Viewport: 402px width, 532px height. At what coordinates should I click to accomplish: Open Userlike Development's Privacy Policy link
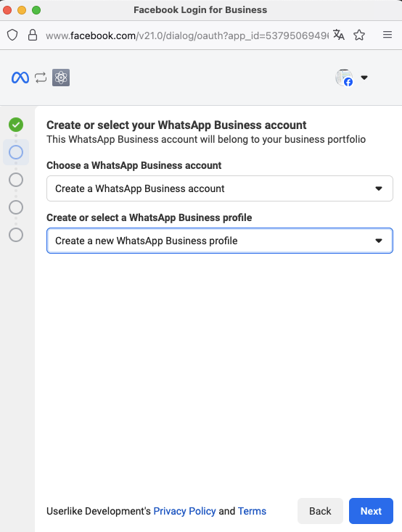click(184, 511)
